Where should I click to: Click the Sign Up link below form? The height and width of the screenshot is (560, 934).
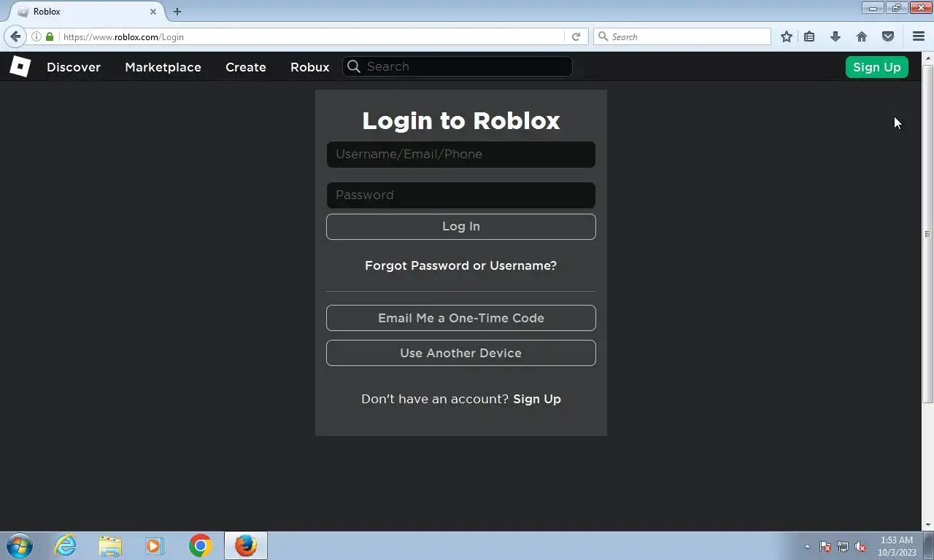click(537, 399)
